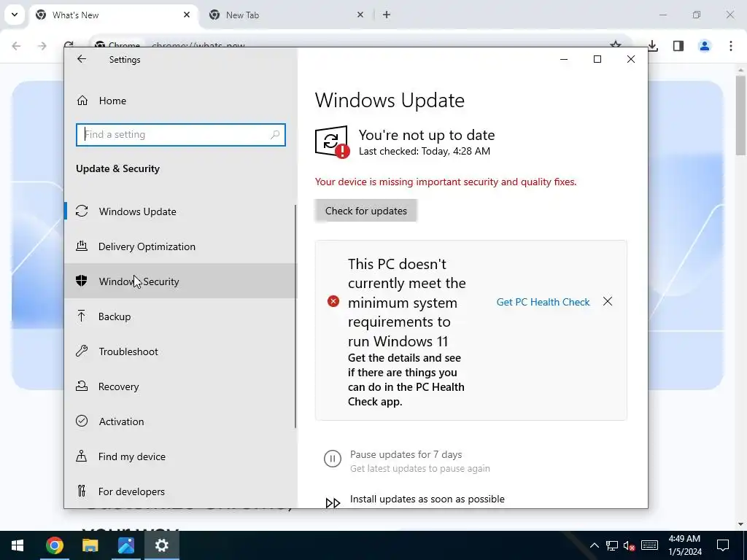Open Chrome's downloads icon
This screenshot has width=747, height=560.
(653, 46)
